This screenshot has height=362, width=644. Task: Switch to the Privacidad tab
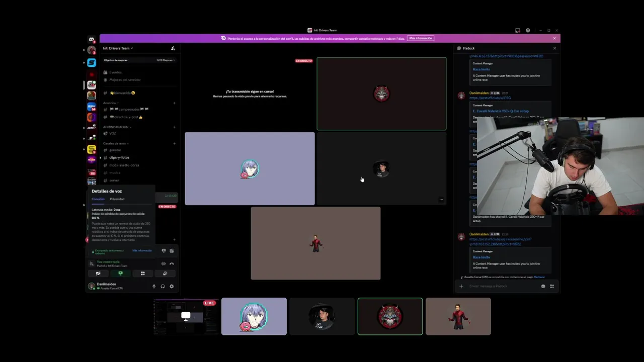coord(117,199)
